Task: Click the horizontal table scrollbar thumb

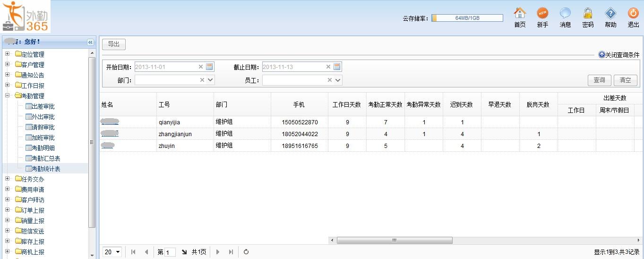Action: (395, 241)
